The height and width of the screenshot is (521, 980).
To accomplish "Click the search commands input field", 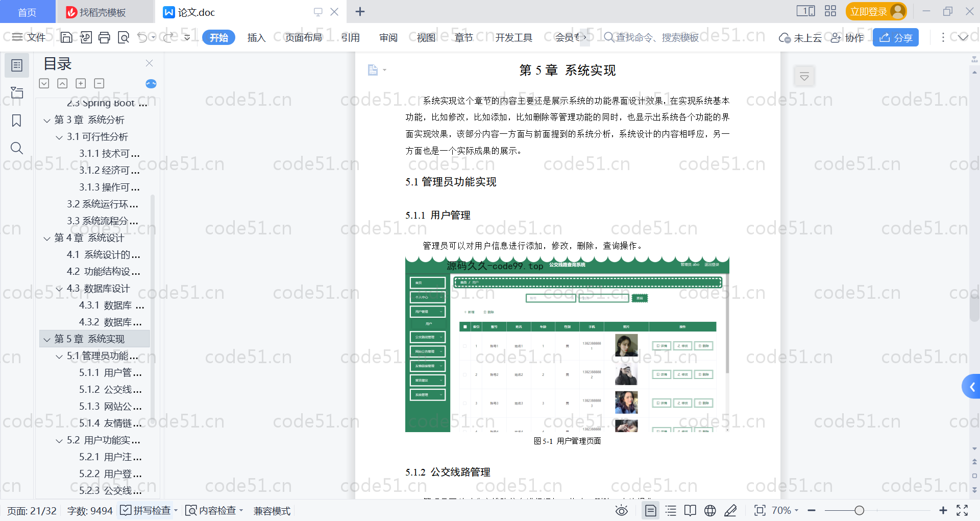I will (x=652, y=37).
